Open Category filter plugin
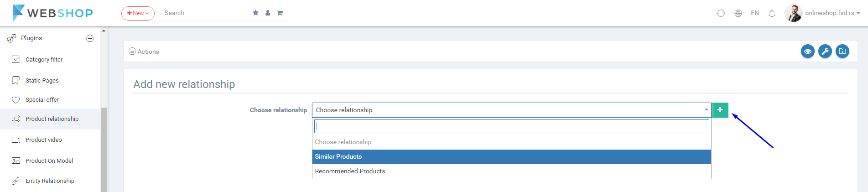Image resolution: width=868 pixels, height=192 pixels. (44, 59)
